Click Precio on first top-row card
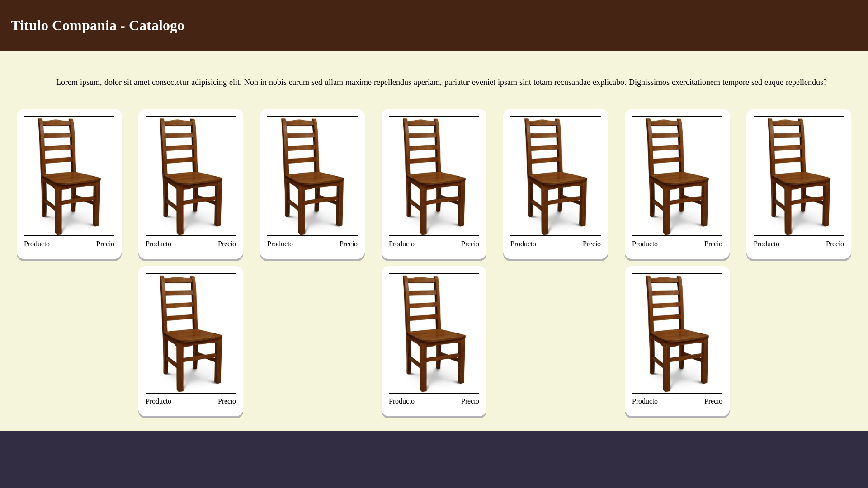The image size is (868, 488). click(105, 244)
